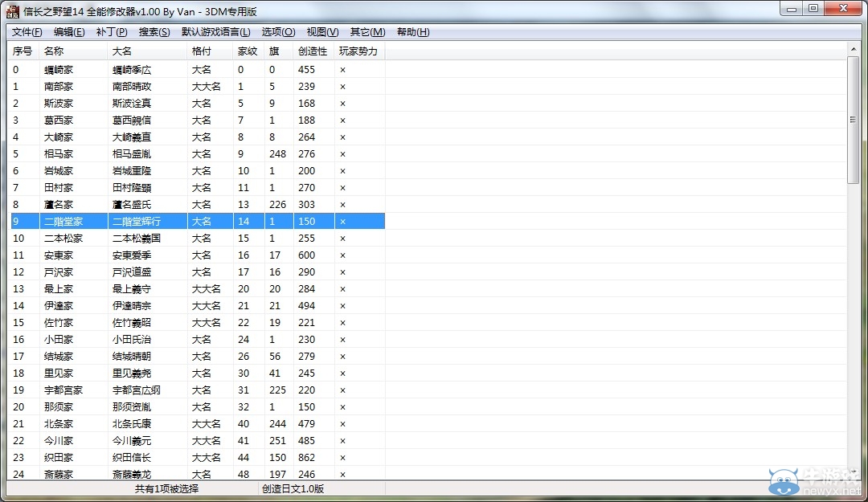868x502 pixels.
Task: Click the 共有1项被选择 status bar text
Action: (166, 489)
